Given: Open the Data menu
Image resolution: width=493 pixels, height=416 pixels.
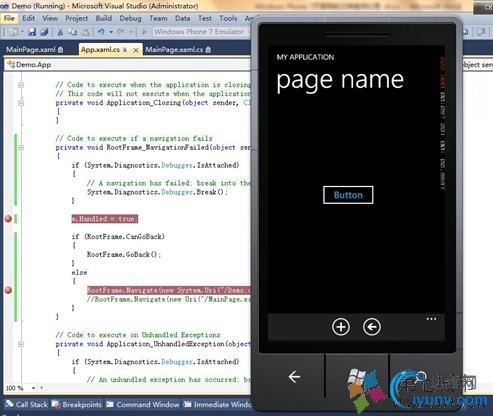Looking at the screenshot, I should pos(182,18).
